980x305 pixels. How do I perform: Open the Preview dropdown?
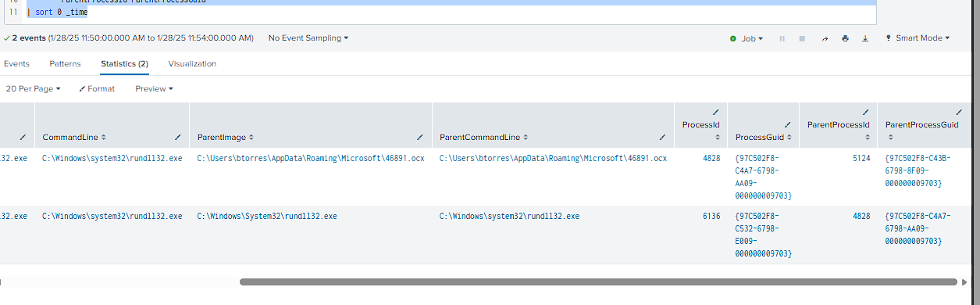coord(154,89)
